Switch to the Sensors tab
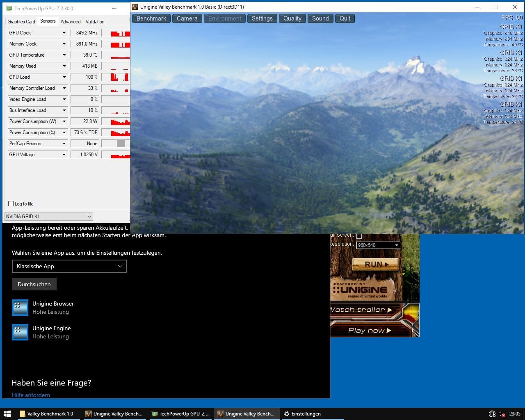 (48, 21)
